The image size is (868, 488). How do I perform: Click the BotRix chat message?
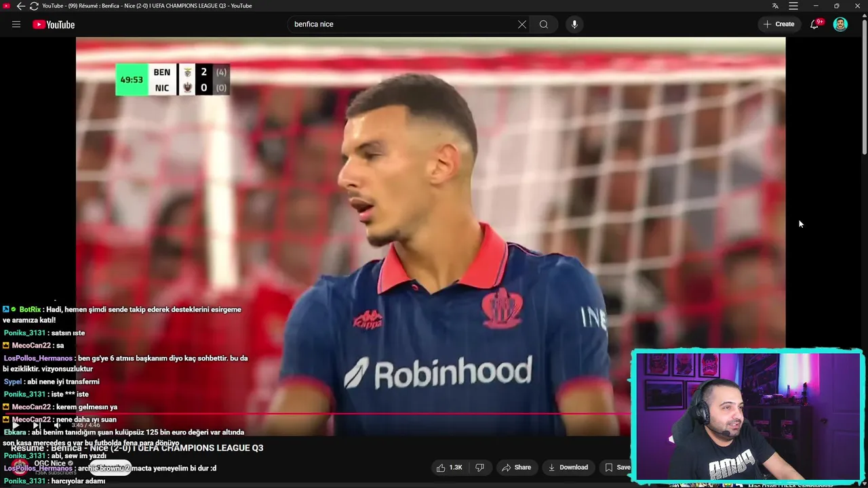(122, 314)
